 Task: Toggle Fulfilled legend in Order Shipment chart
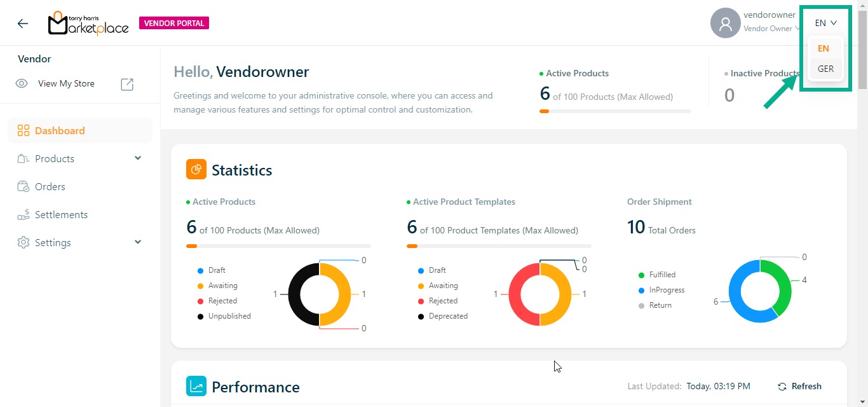(x=661, y=275)
